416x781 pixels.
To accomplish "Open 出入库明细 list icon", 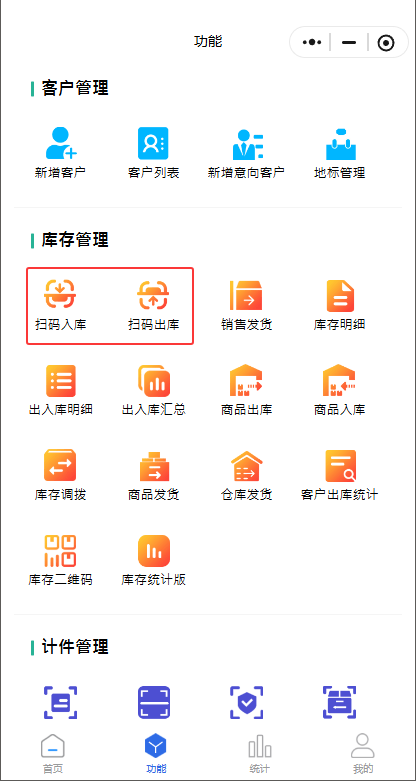I will 60,381.
